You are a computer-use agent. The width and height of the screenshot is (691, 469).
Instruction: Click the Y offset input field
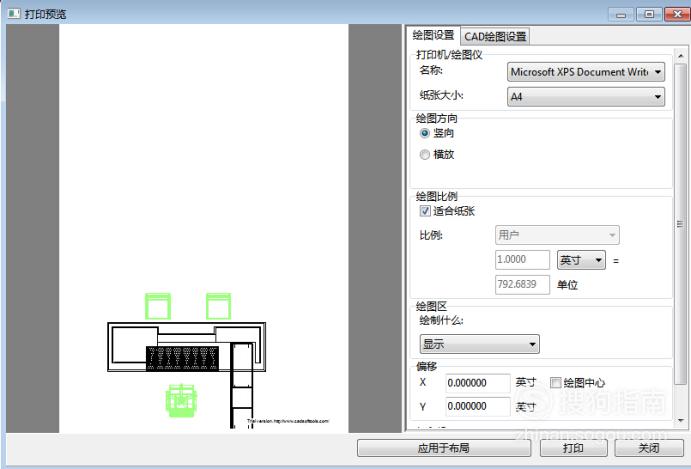point(478,406)
